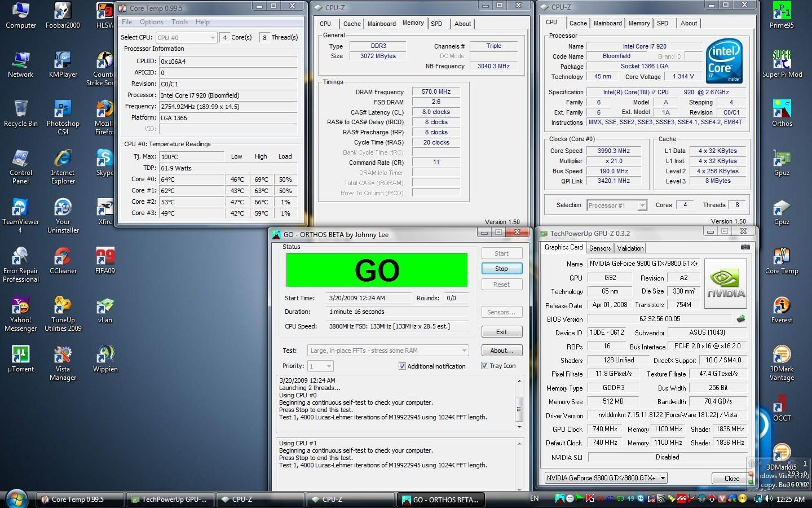Launch KMPlayer desktop shortcut
Viewport: 812px width, 508px height.
tap(63, 64)
